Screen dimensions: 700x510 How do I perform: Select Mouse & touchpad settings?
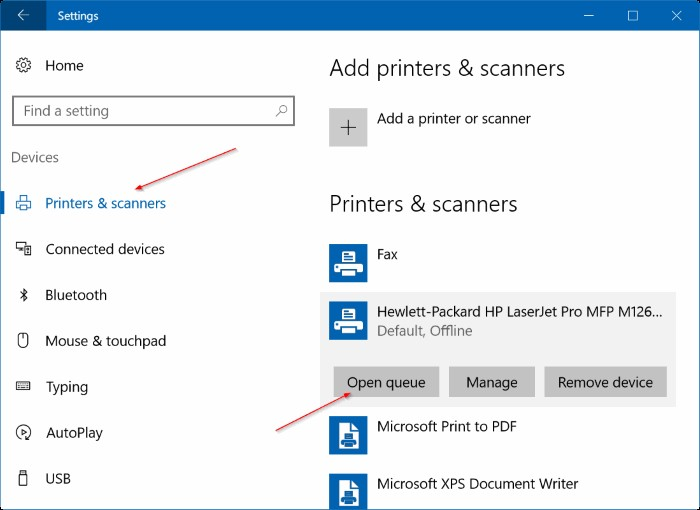105,341
